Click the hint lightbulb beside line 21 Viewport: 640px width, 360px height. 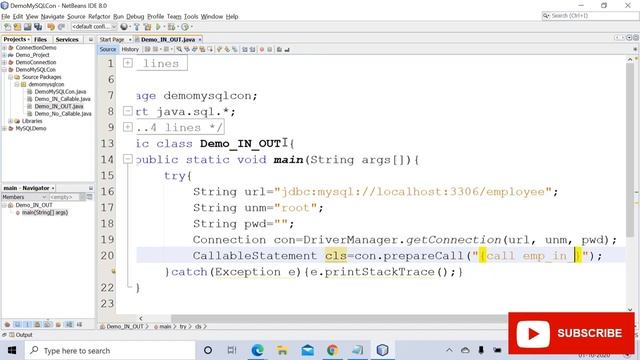tap(113, 271)
